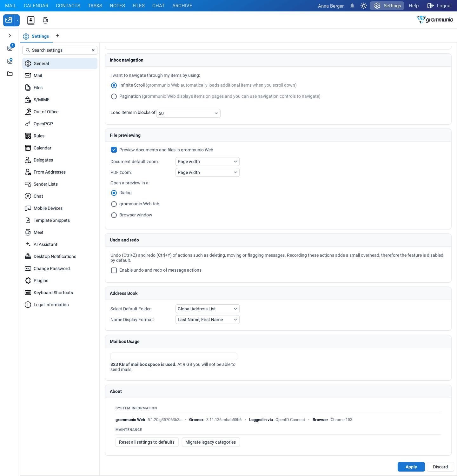Open the new contact icon in toolbar

click(31, 20)
